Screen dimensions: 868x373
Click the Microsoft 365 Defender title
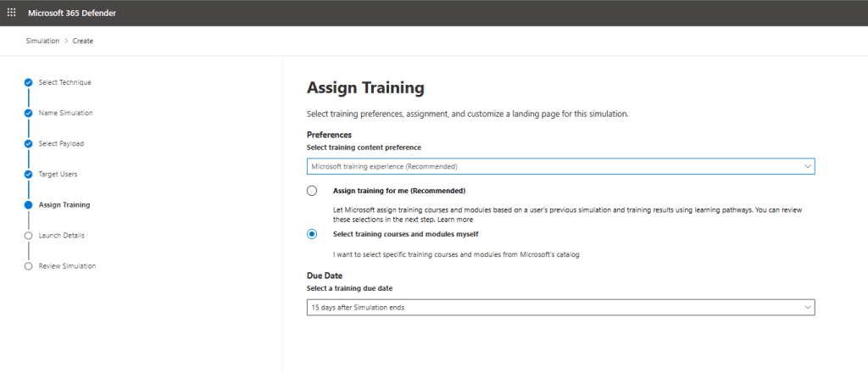71,13
